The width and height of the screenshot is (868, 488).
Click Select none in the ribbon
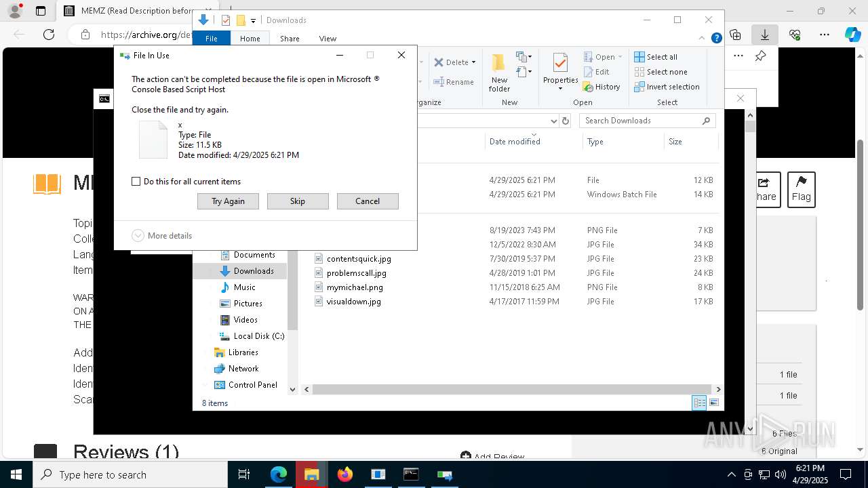point(661,72)
